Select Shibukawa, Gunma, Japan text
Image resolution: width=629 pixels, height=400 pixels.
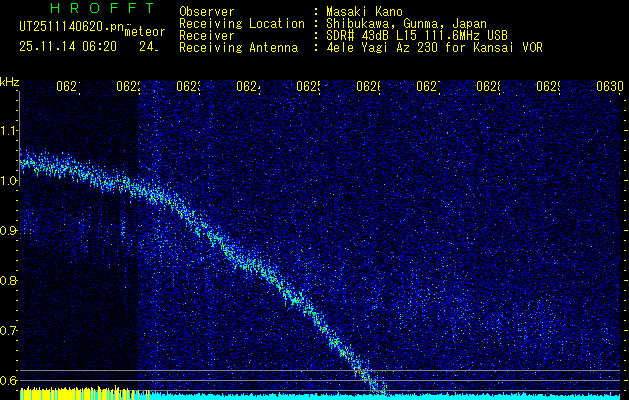[x=406, y=24]
